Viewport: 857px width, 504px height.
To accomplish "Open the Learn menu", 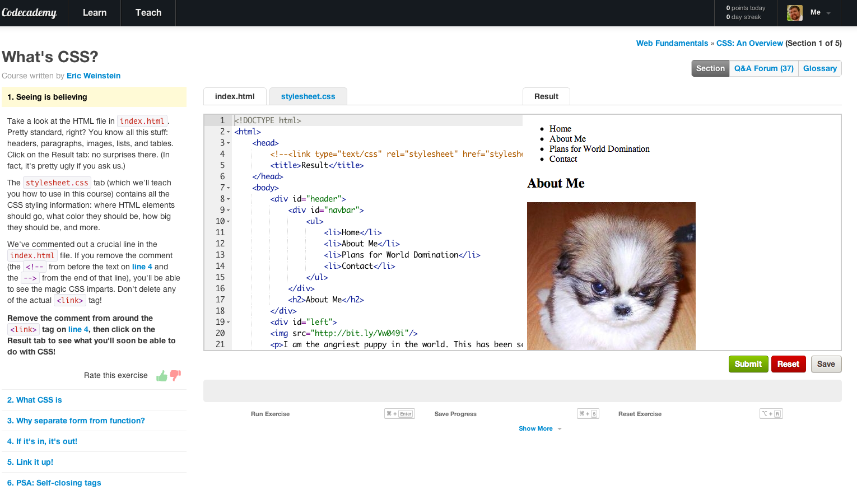I will pos(95,13).
